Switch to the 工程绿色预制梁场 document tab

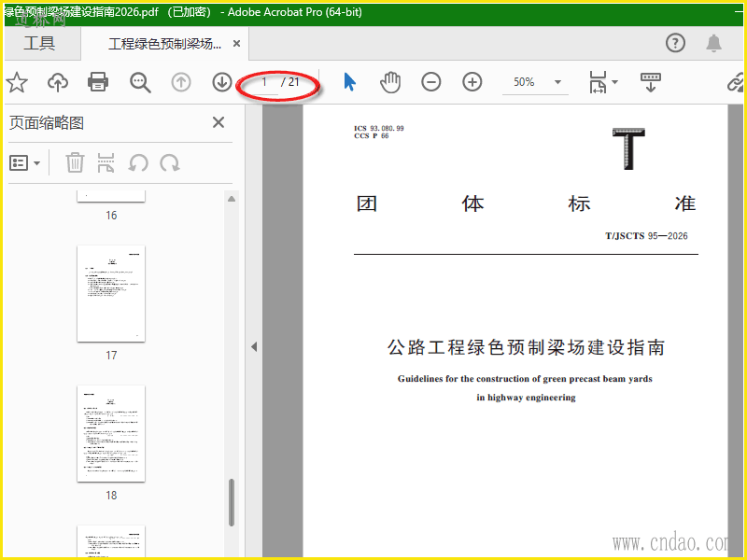click(x=164, y=44)
